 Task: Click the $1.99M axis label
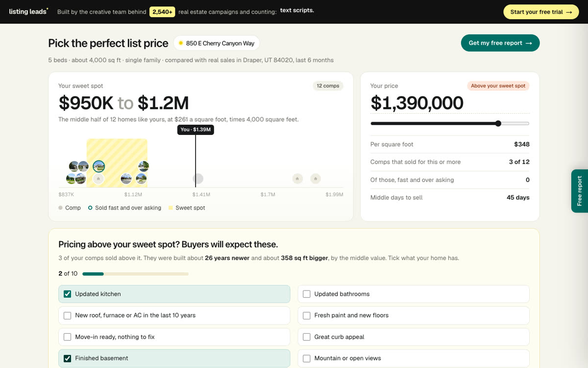334,195
